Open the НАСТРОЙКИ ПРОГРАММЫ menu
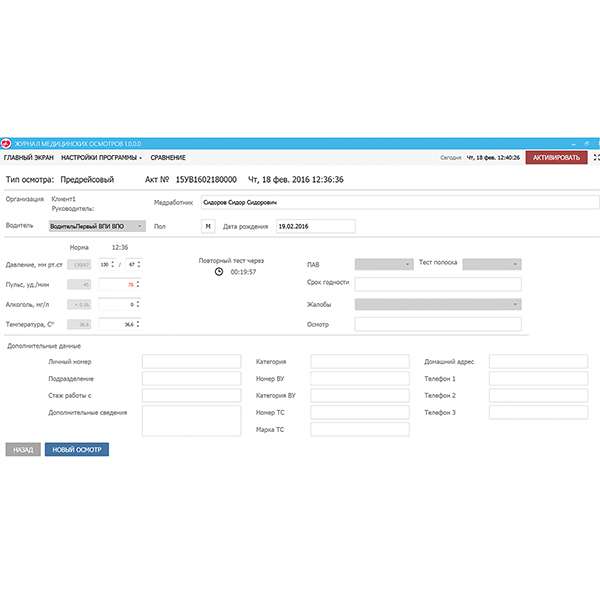Image resolution: width=600 pixels, height=600 pixels. click(101, 158)
